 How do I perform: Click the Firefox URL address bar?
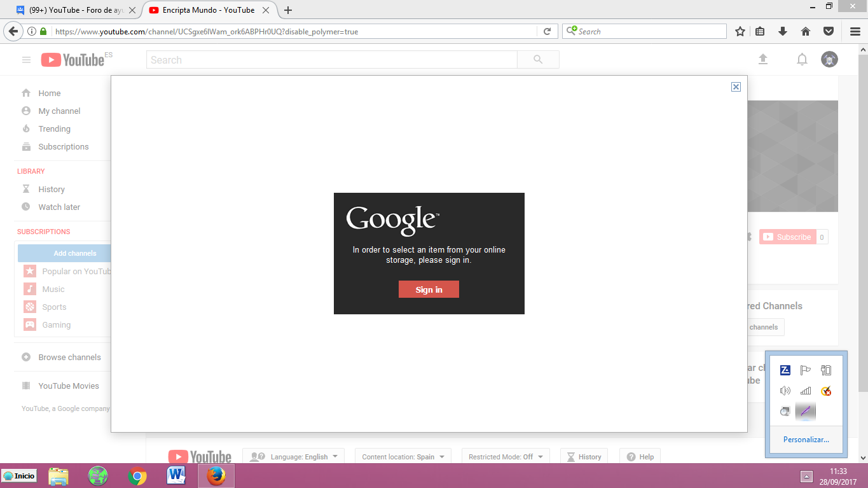[x=294, y=31]
